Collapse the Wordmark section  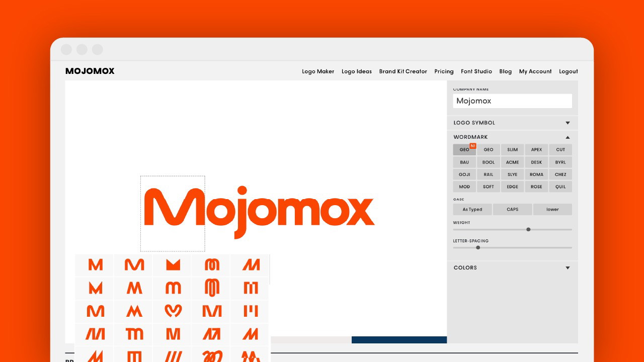click(x=512, y=137)
